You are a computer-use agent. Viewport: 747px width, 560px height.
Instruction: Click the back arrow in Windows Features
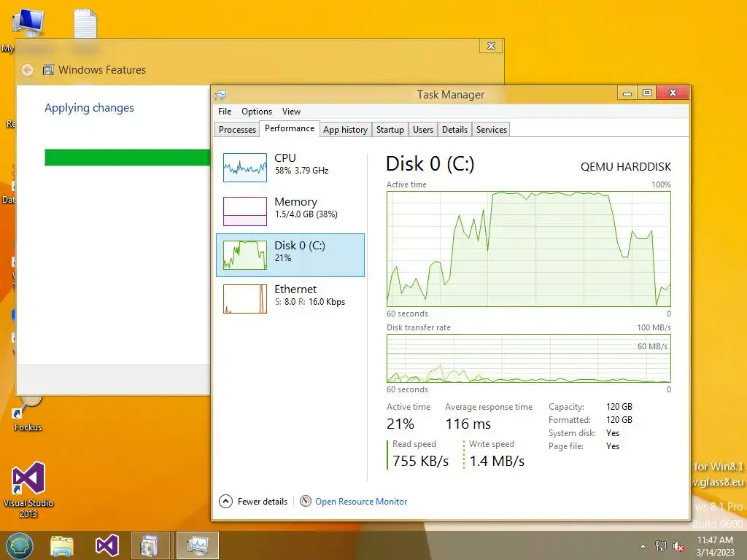tap(28, 70)
